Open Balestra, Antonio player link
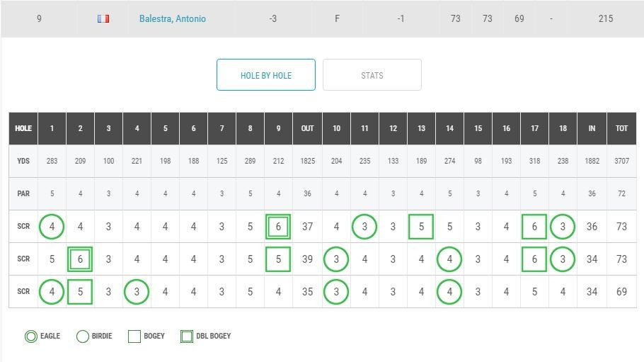This screenshot has width=644, height=362. (173, 19)
